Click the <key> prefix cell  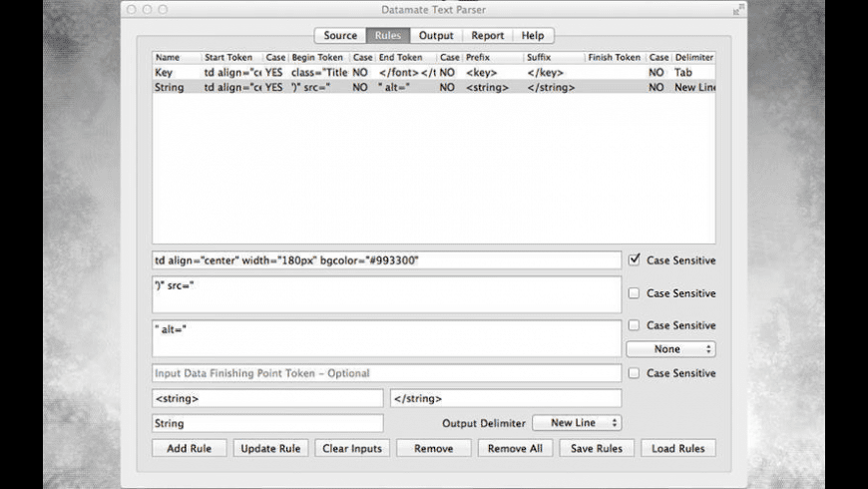pos(482,72)
